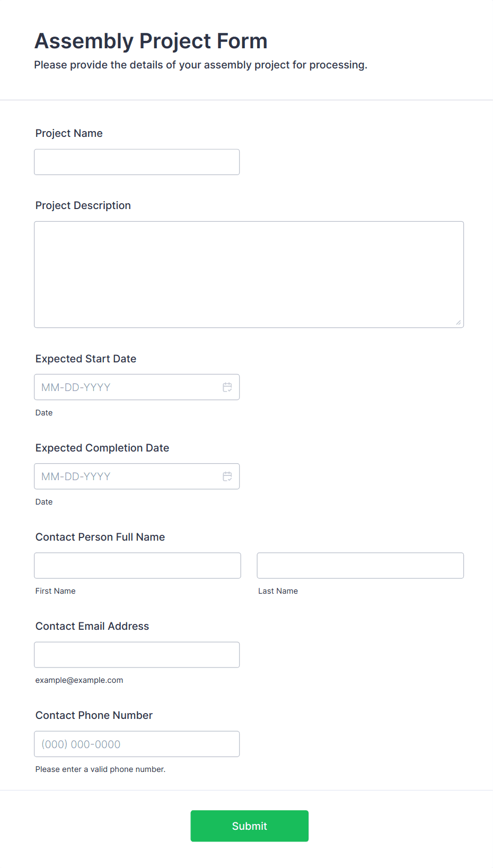Click the Project Name input field
This screenshot has width=493, height=868.
pyautogui.click(x=137, y=162)
